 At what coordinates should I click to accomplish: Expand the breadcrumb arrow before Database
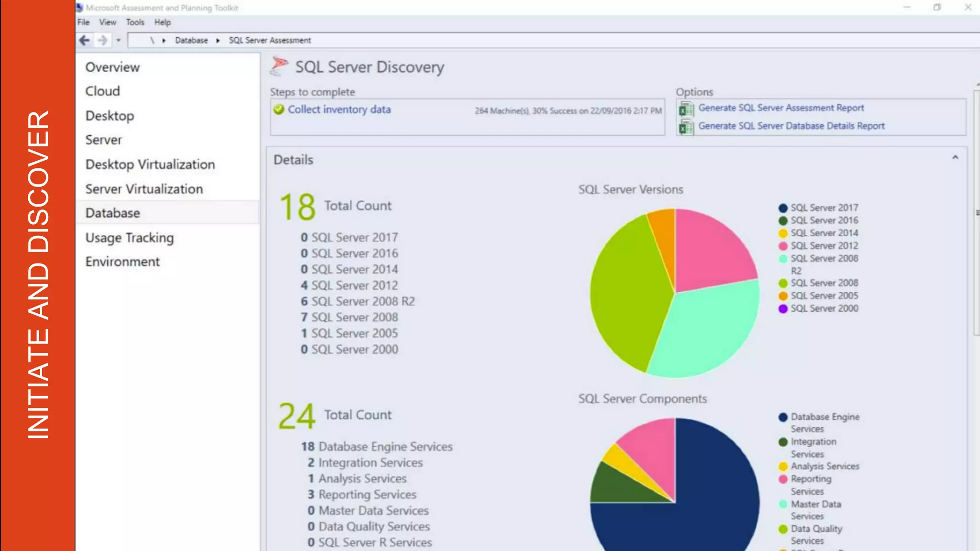click(164, 41)
